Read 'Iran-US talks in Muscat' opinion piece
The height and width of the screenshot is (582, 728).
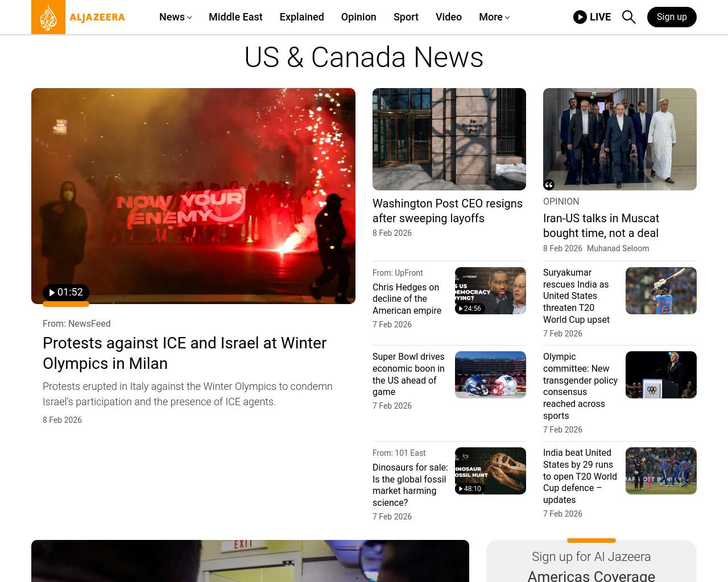click(601, 226)
